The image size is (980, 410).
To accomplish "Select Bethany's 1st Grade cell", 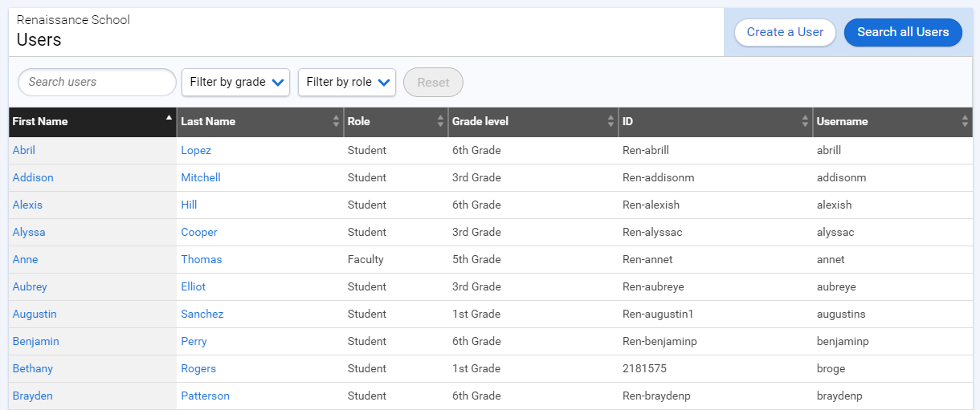I will pos(476,368).
